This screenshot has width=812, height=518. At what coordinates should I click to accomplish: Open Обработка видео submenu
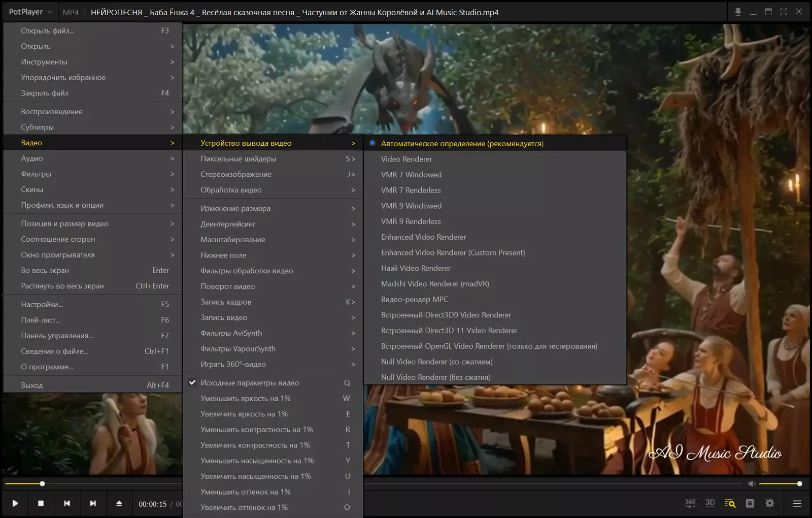tap(273, 190)
